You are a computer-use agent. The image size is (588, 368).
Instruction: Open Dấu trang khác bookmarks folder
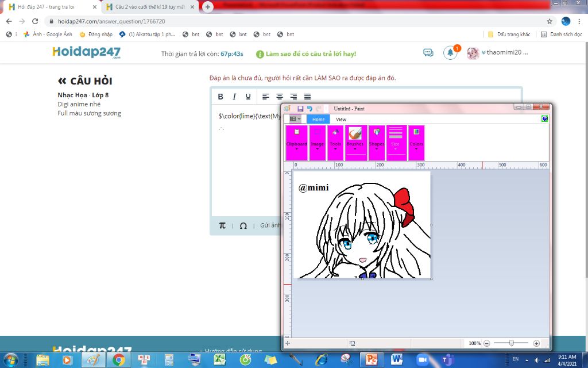[509, 34]
